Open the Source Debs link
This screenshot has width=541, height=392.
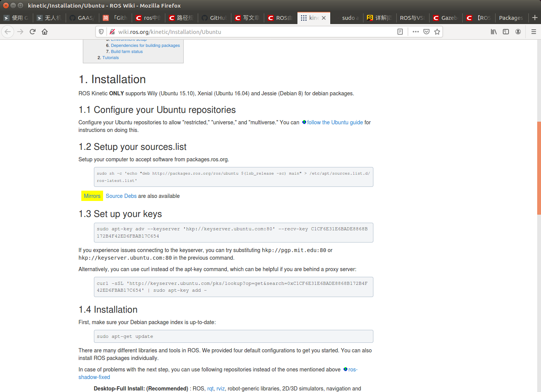[121, 196]
